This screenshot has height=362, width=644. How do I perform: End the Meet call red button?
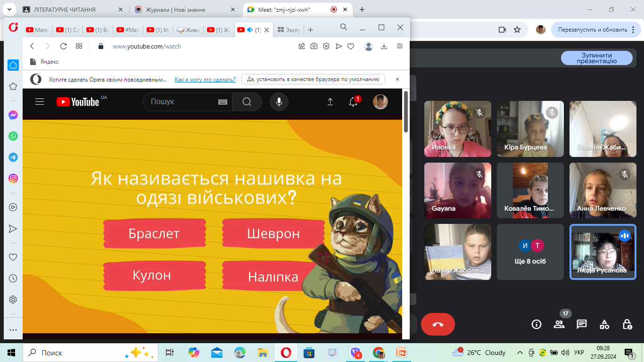coord(438,324)
